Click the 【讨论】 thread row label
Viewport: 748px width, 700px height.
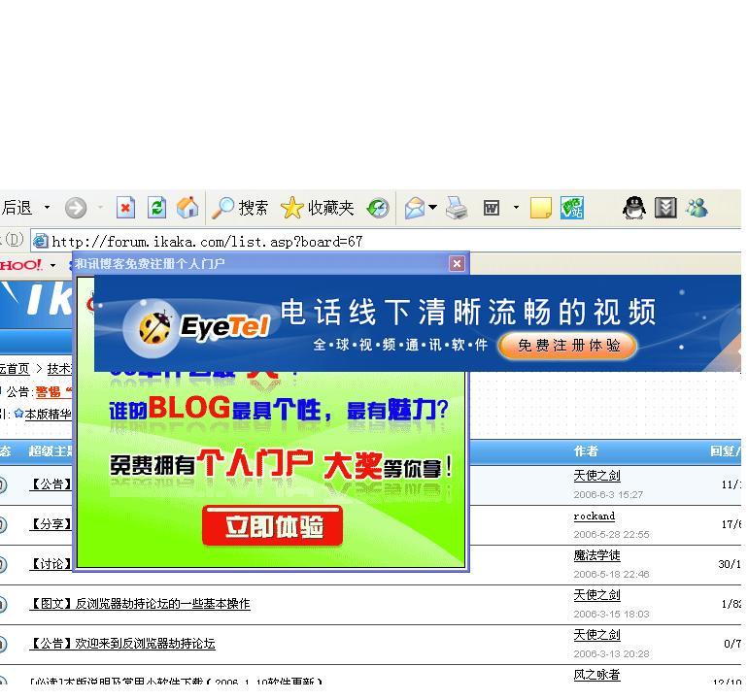click(x=51, y=564)
